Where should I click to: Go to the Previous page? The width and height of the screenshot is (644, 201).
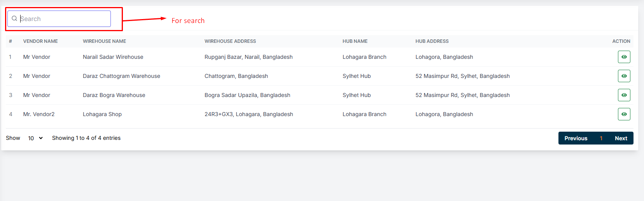(576, 138)
